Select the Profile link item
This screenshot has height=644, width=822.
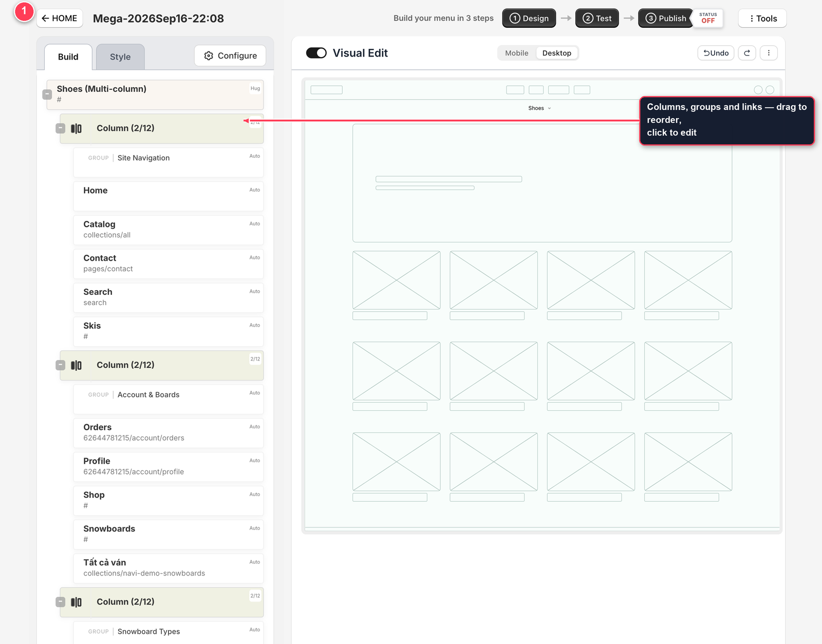click(x=169, y=467)
